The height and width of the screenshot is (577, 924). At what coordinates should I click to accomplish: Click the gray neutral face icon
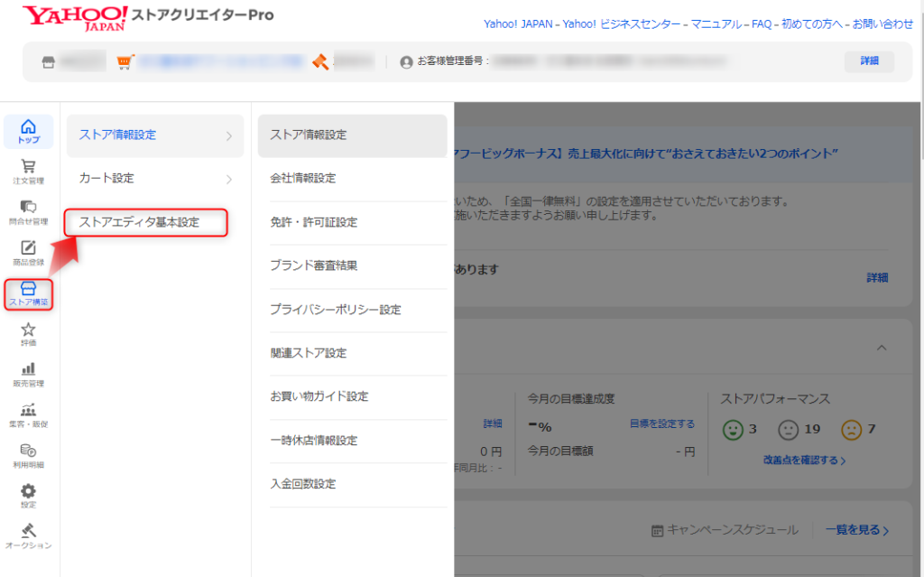point(788,430)
